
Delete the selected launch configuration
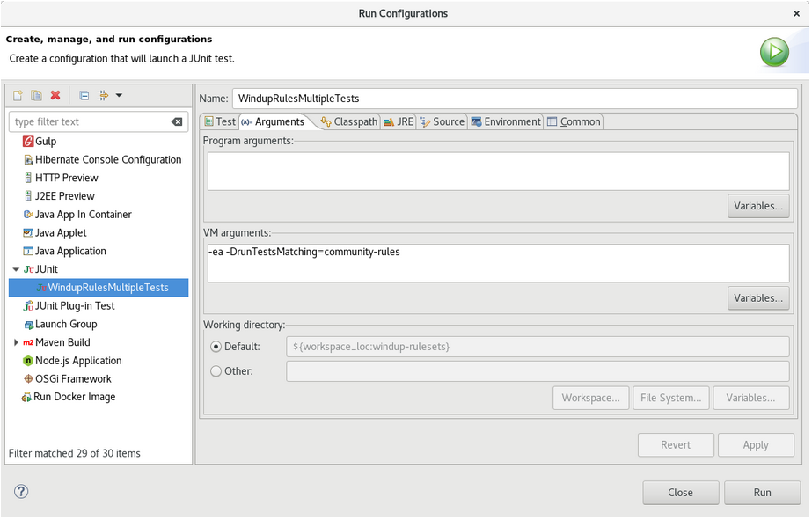(55, 96)
